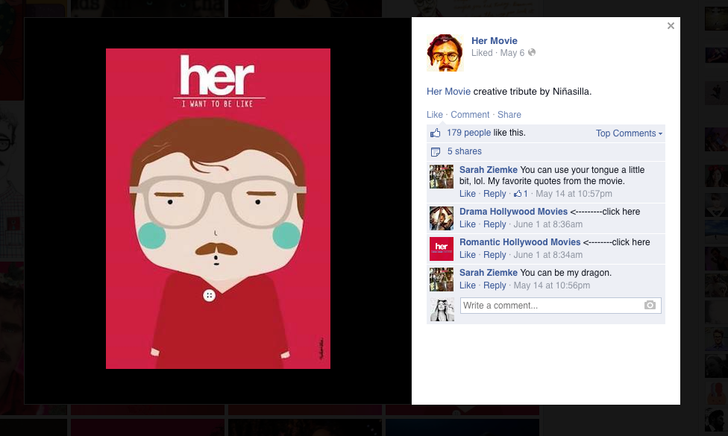Click the Her tribute poster image
This screenshot has height=436, width=728.
click(218, 208)
